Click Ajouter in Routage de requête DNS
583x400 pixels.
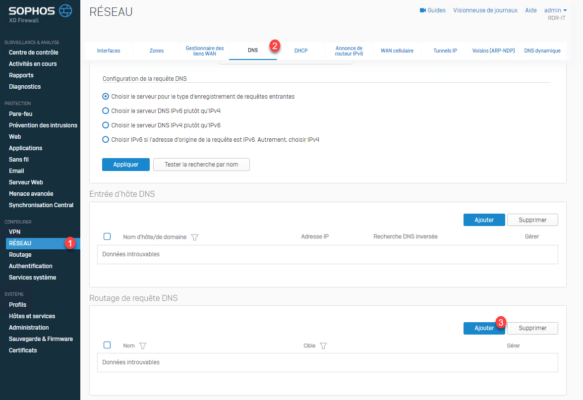pyautogui.click(x=484, y=328)
